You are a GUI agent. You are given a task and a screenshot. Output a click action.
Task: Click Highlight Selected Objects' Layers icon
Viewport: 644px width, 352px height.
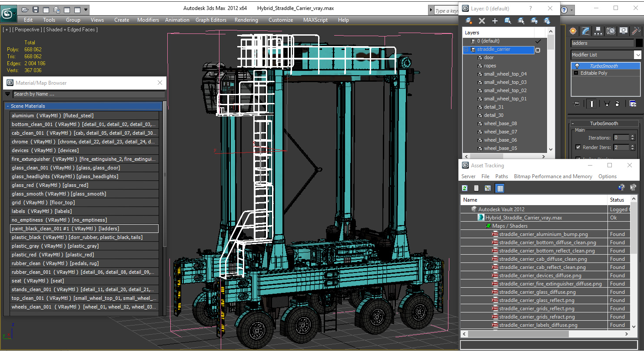click(521, 21)
